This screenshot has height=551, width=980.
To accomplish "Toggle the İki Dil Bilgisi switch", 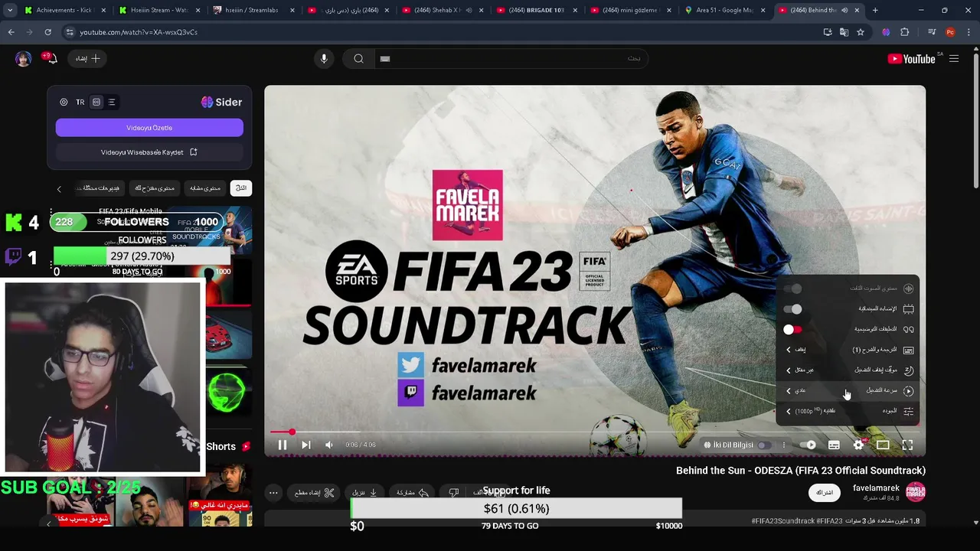I will (x=764, y=445).
